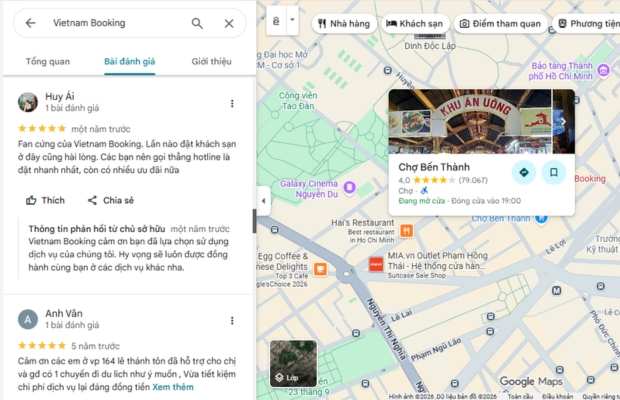Filter map by Khách sạn hotels
620x400 pixels.
coord(415,23)
